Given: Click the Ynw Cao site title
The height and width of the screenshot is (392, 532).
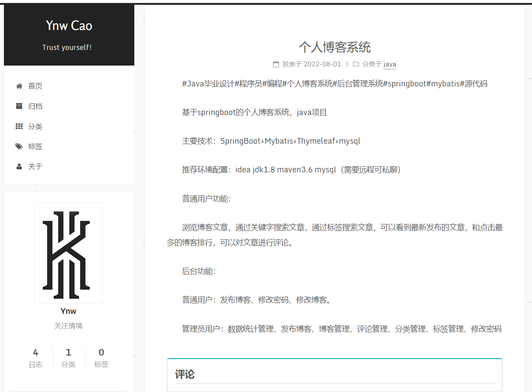Looking at the screenshot, I should tap(69, 26).
